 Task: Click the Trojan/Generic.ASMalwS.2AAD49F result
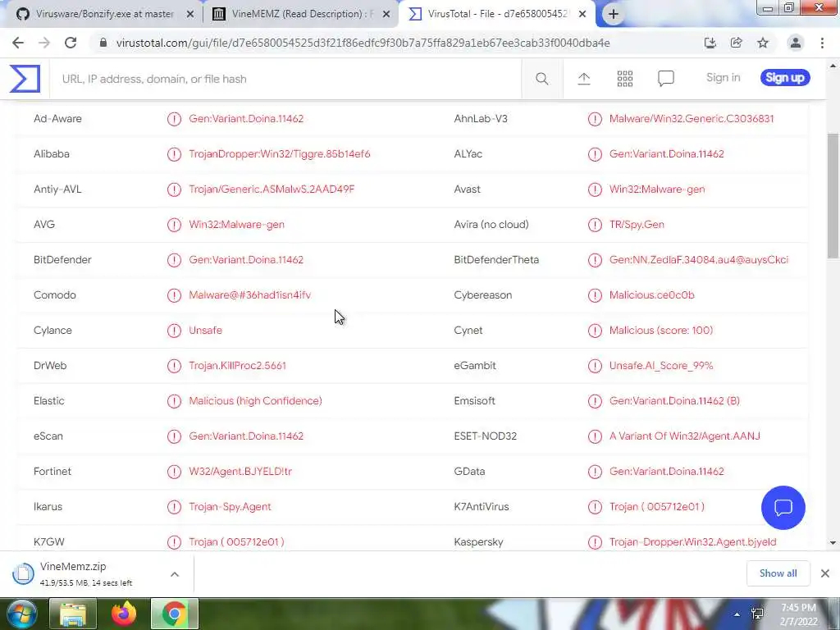272,189
